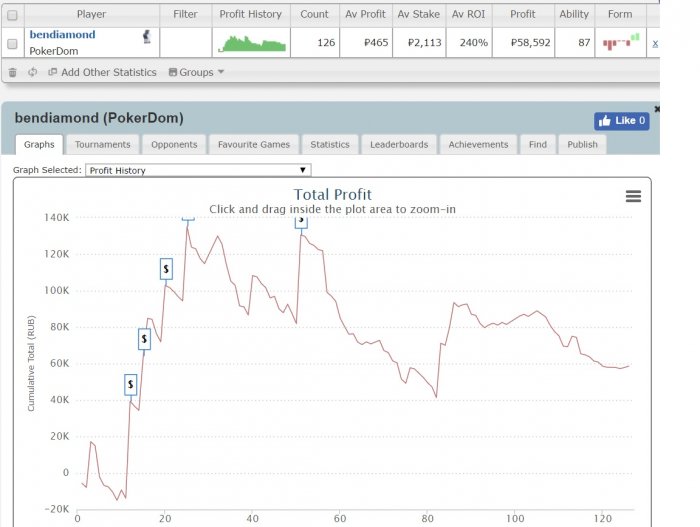Click the dollar marker near 70K
The image size is (700, 527).
click(x=144, y=339)
